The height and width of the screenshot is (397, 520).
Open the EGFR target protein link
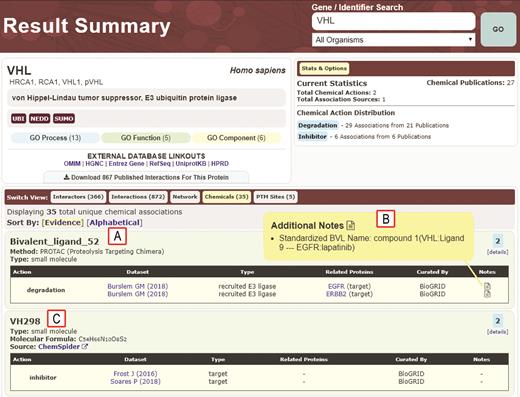tap(336, 286)
